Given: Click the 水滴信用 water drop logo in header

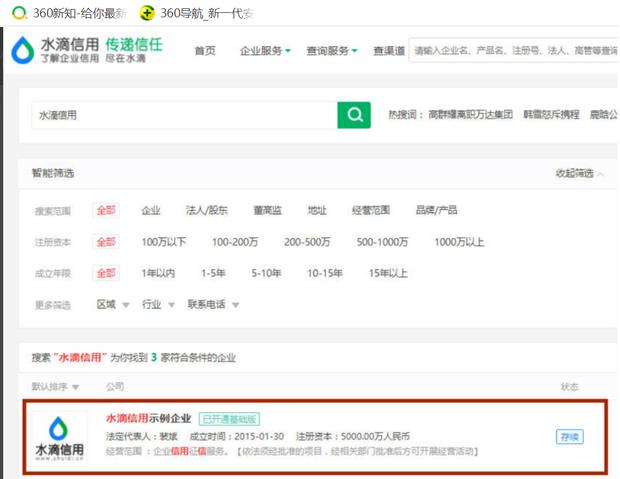Looking at the screenshot, I should 23,51.
